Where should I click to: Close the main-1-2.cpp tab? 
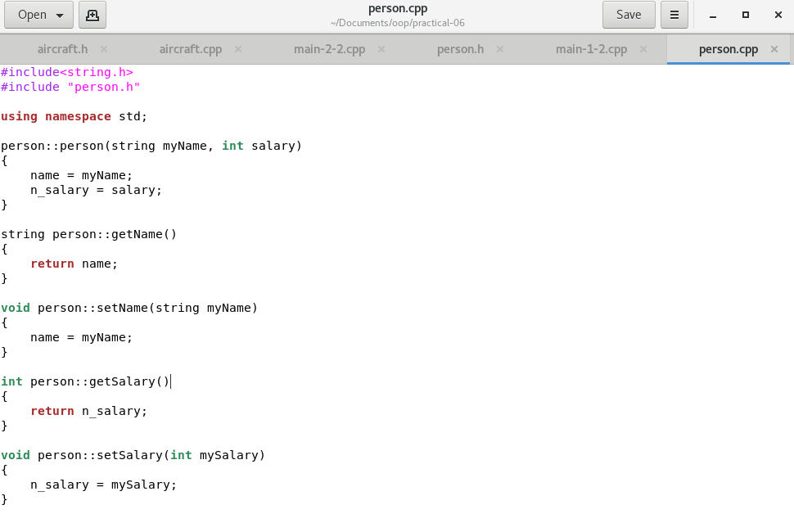(643, 48)
